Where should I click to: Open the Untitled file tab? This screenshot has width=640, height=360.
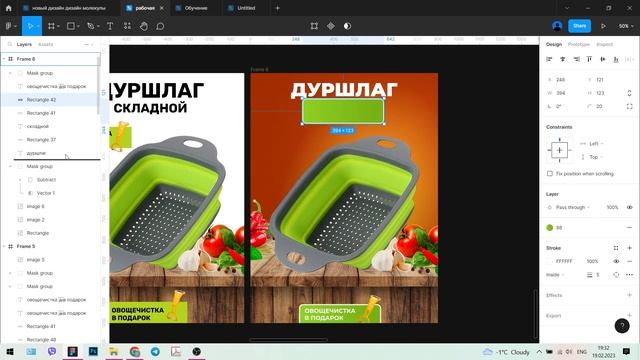pos(246,8)
